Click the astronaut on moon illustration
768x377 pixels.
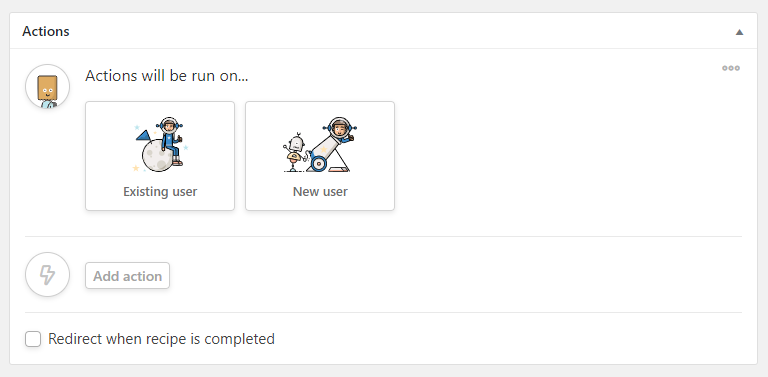click(x=160, y=144)
